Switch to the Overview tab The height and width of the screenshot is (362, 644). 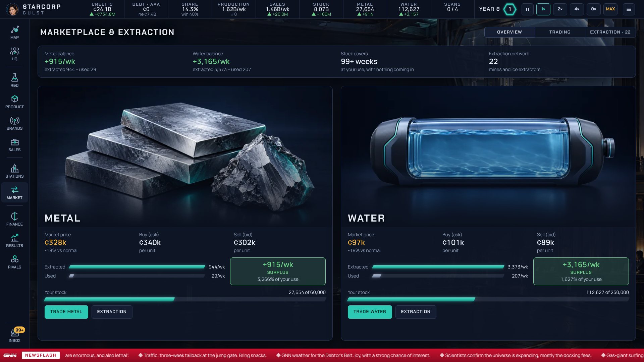[509, 32]
